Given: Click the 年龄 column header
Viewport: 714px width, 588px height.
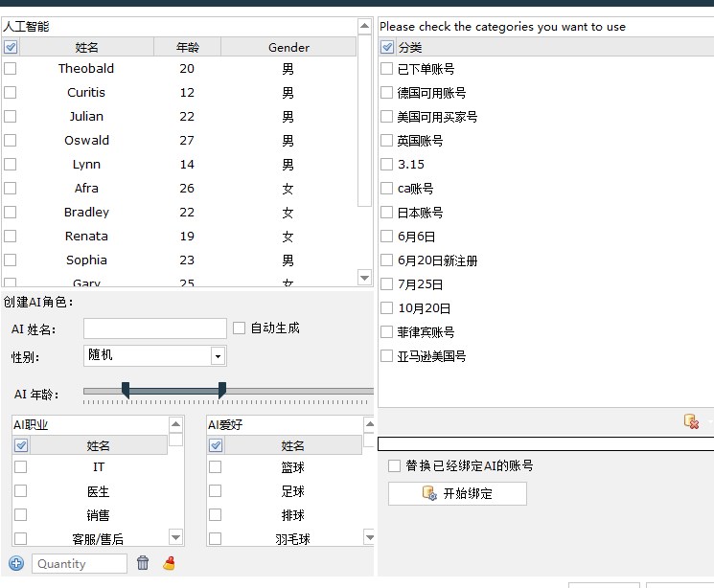Looking at the screenshot, I should coord(187,47).
